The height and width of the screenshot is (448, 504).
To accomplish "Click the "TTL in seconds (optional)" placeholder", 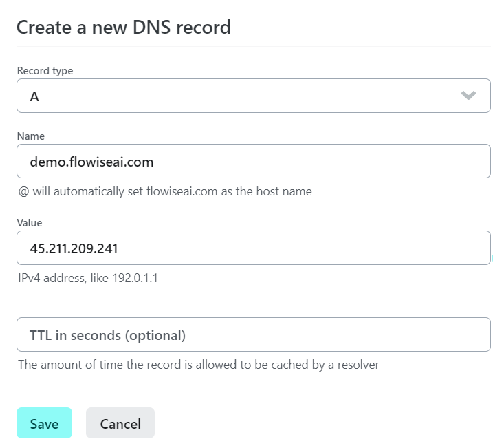I will (107, 335).
